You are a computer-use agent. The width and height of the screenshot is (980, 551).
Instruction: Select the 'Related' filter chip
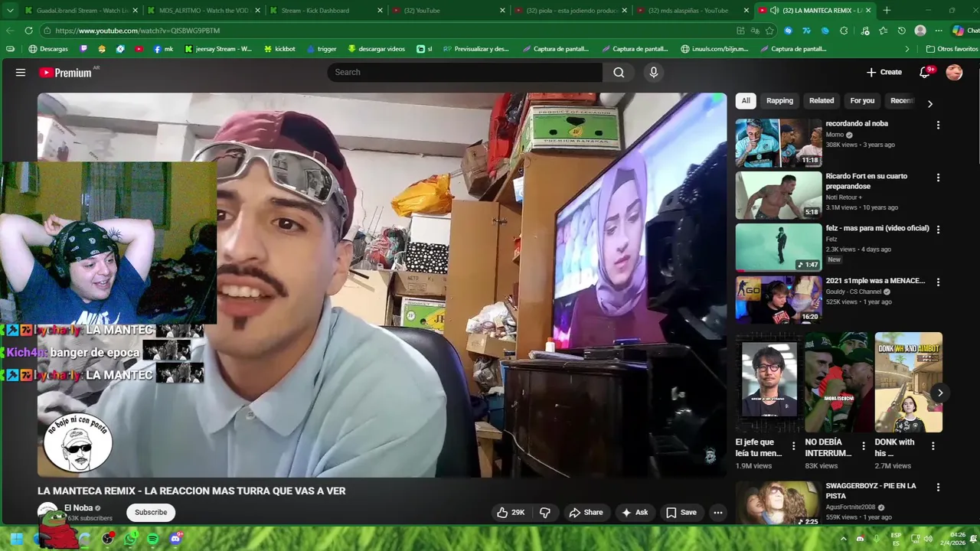tap(822, 101)
